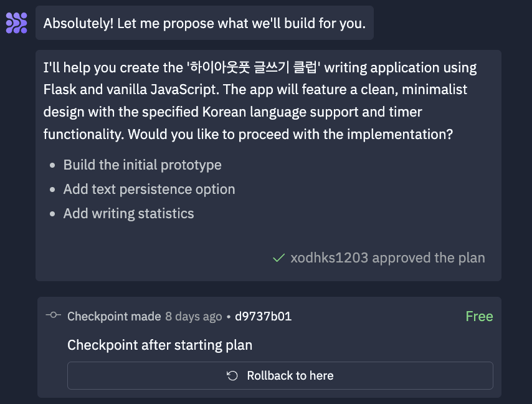Click the "Checkpoint made" label
The height and width of the screenshot is (404, 532).
coord(114,316)
